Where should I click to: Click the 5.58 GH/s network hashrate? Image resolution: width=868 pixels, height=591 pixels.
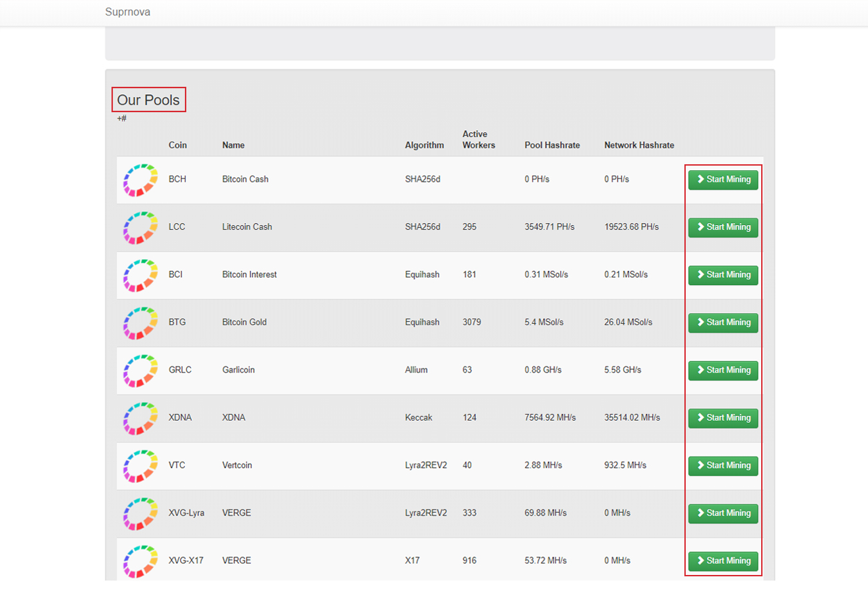click(622, 370)
